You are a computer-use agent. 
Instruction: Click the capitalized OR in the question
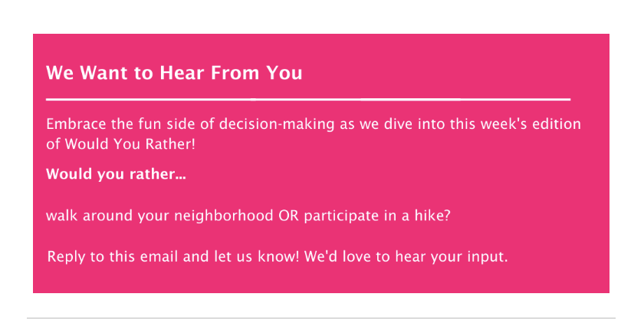pyautogui.click(x=289, y=216)
